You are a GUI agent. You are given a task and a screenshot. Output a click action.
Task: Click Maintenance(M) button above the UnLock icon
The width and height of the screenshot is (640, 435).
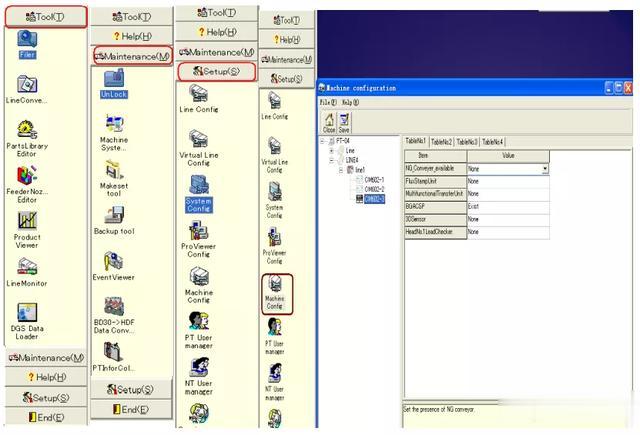tap(133, 56)
